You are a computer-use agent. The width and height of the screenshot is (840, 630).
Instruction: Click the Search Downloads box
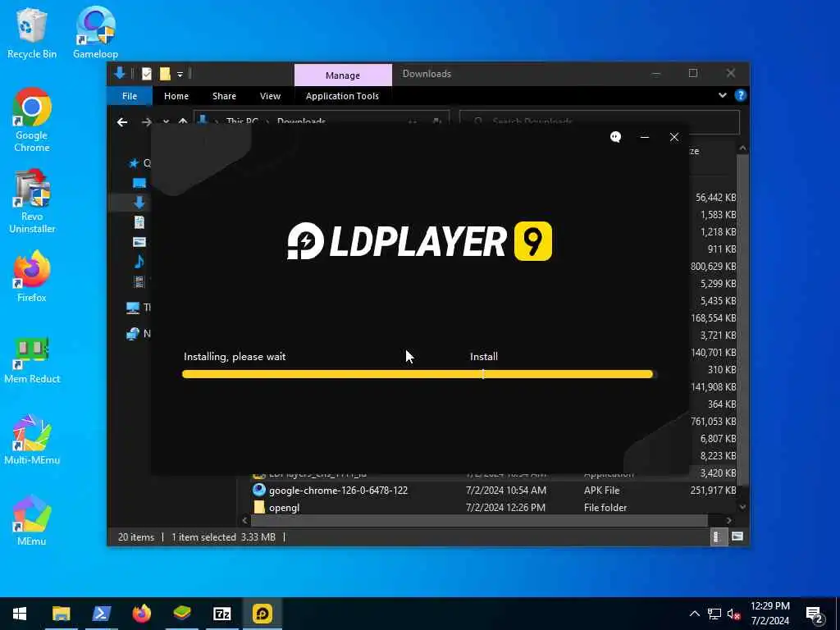(x=600, y=121)
